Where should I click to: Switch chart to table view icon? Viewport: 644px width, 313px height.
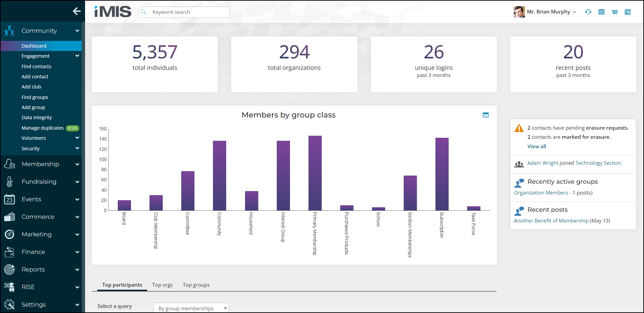click(486, 115)
